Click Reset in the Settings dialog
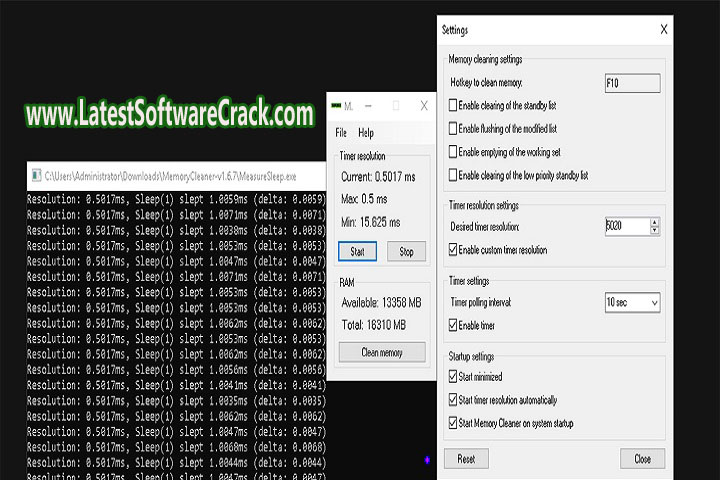This screenshot has height=480, width=720. (x=466, y=459)
